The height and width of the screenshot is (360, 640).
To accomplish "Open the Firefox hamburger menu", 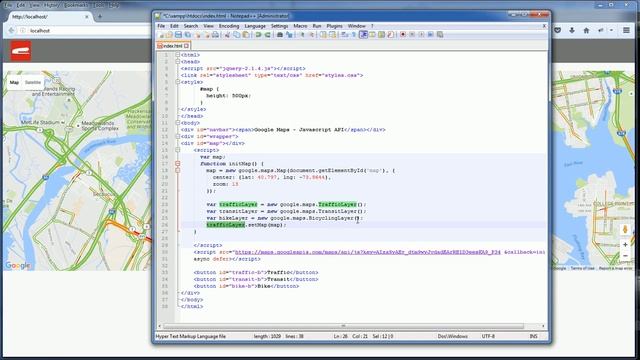I will (626, 30).
